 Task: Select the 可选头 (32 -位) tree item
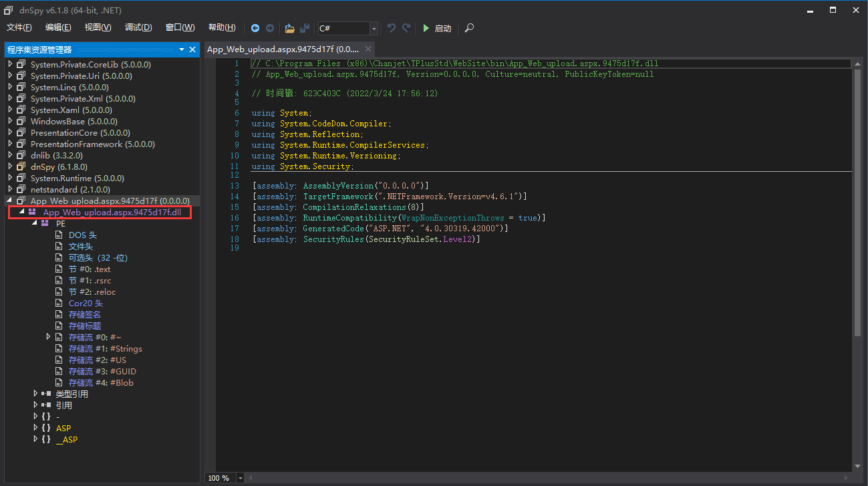(98, 257)
